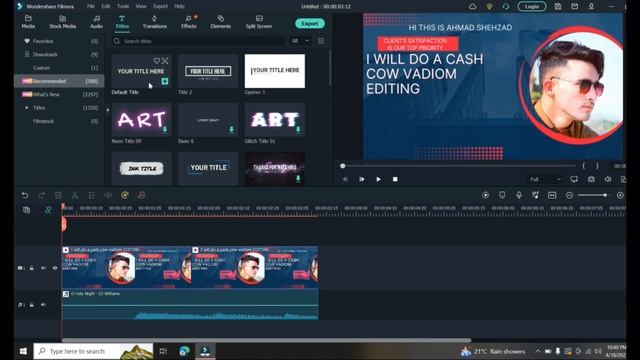Open the Help menu
The width and height of the screenshot is (640, 360).
pos(179,6)
